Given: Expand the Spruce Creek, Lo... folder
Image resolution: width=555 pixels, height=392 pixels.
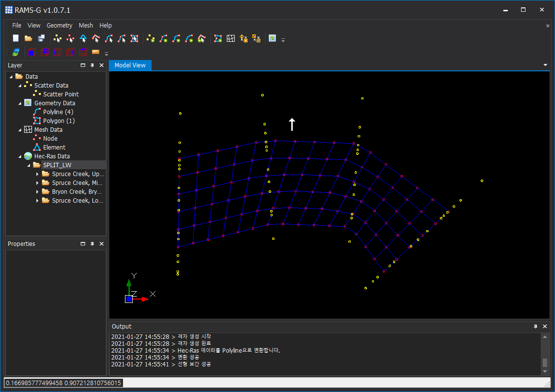Looking at the screenshot, I should pyautogui.click(x=37, y=200).
